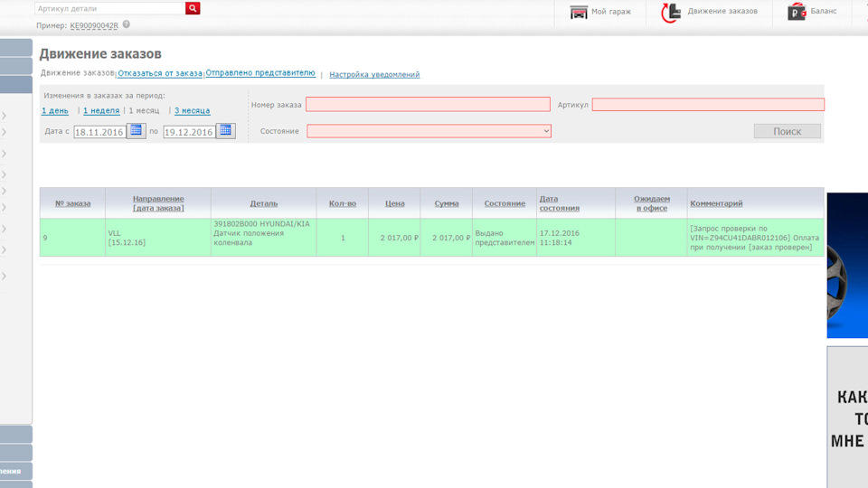This screenshot has height=488, width=868.
Task: Click the Номер заказа input field
Action: click(428, 104)
